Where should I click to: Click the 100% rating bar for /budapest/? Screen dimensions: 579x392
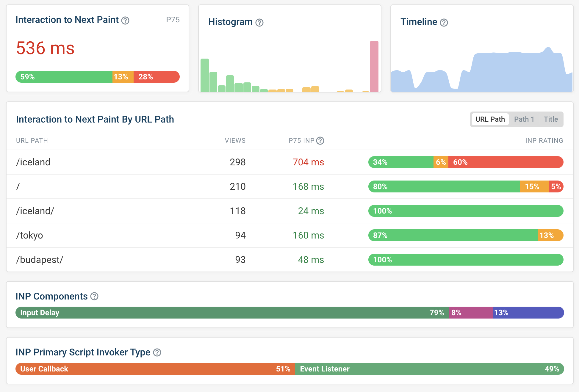[466, 260]
